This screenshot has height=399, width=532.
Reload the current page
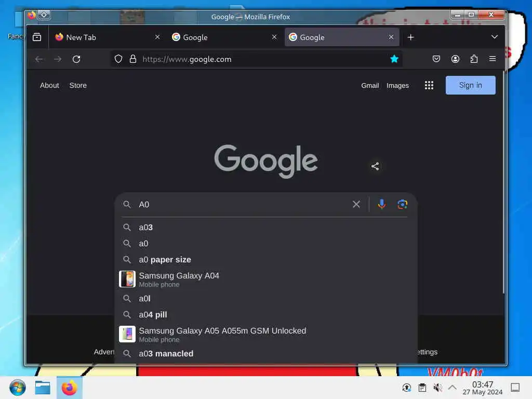coord(76,59)
